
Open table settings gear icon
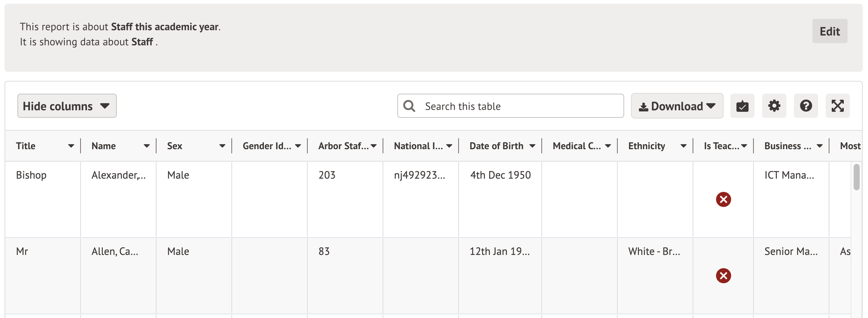pos(774,106)
